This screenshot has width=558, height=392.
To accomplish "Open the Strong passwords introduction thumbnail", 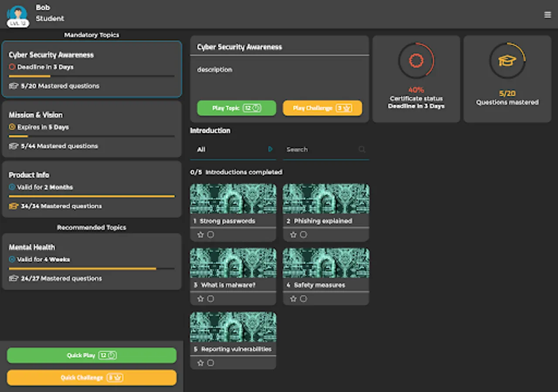I will pos(233,199).
